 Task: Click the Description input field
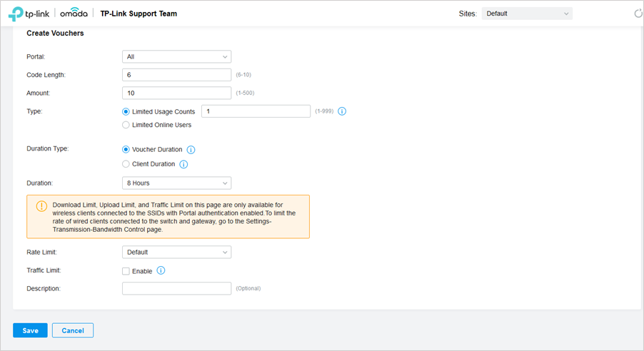(x=176, y=288)
